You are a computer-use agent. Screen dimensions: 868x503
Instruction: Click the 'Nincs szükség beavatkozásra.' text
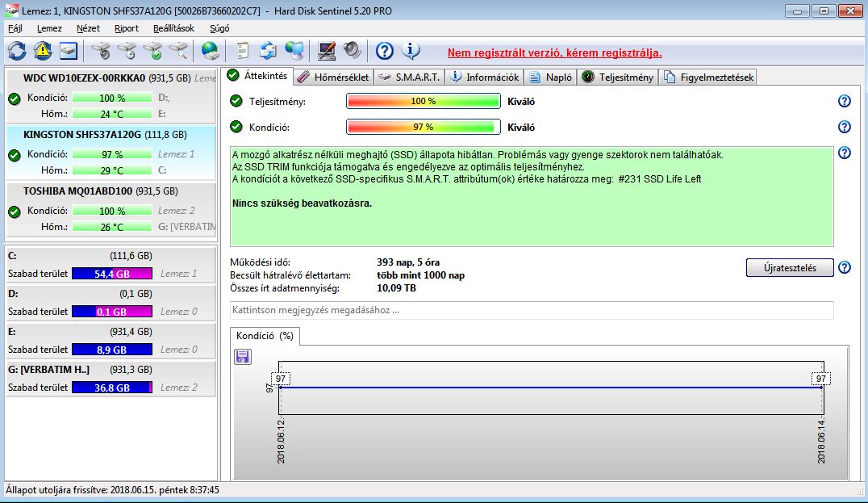tap(303, 203)
